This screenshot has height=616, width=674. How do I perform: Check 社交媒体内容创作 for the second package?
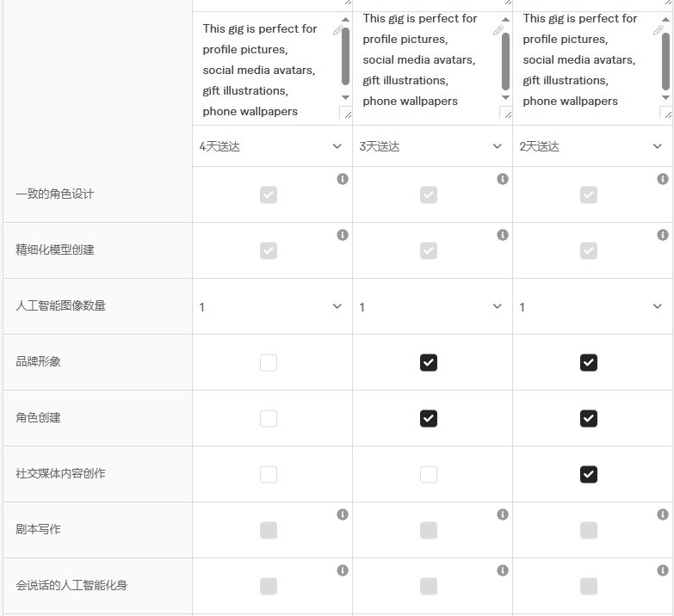point(429,474)
